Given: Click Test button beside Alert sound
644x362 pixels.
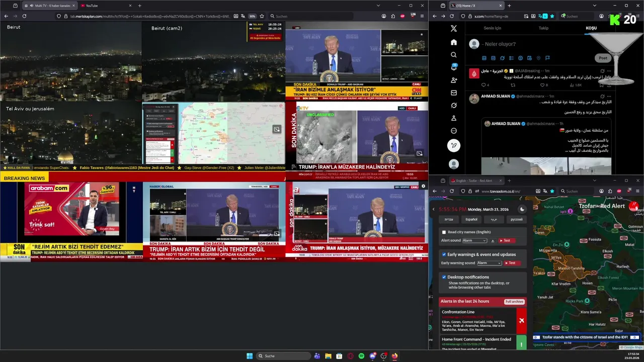Looking at the screenshot, I should pyautogui.click(x=507, y=241).
